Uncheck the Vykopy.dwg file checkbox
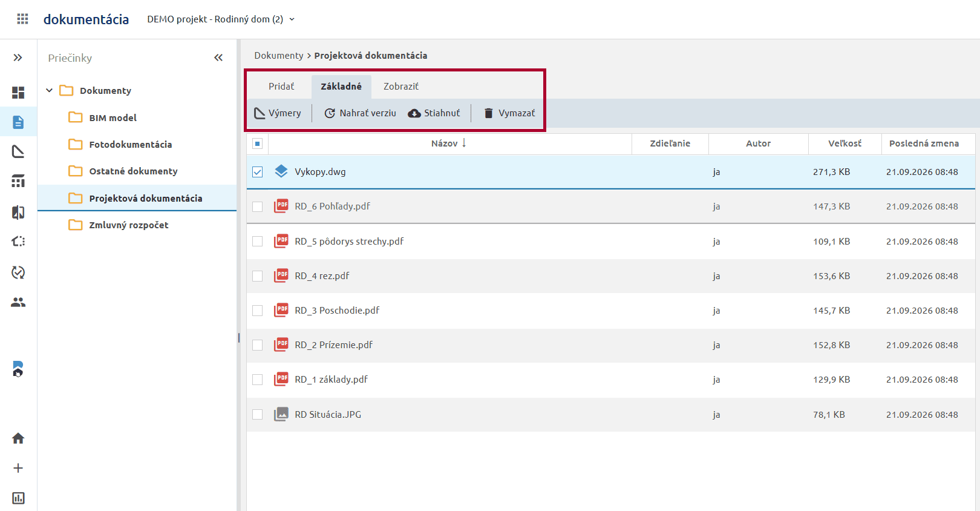 click(258, 172)
